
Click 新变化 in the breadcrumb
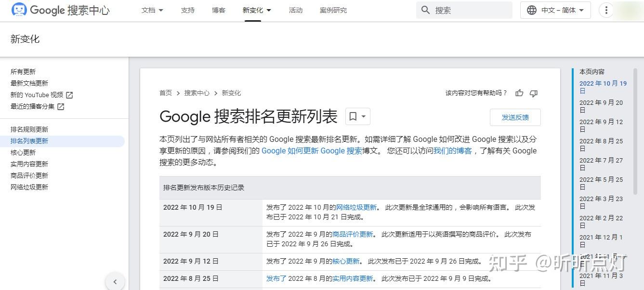(231, 93)
